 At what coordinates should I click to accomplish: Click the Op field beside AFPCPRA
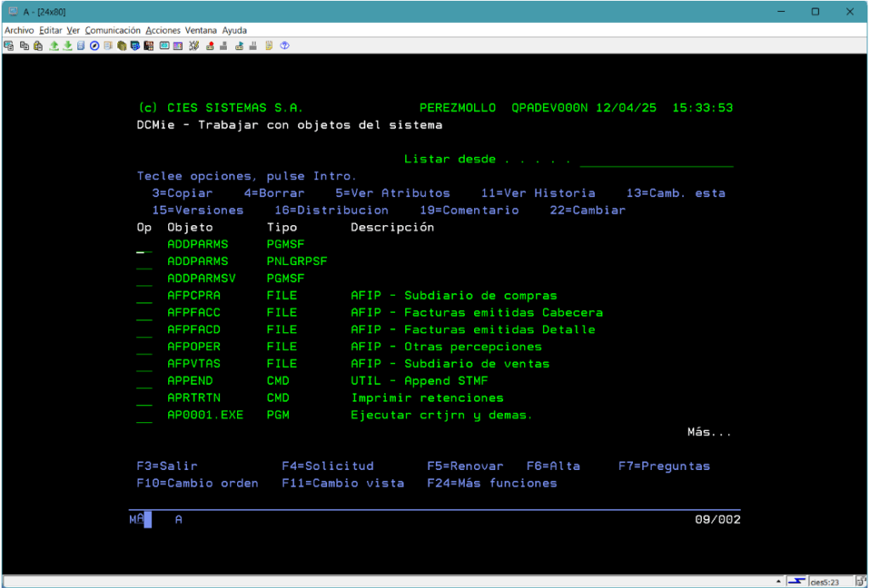(144, 296)
